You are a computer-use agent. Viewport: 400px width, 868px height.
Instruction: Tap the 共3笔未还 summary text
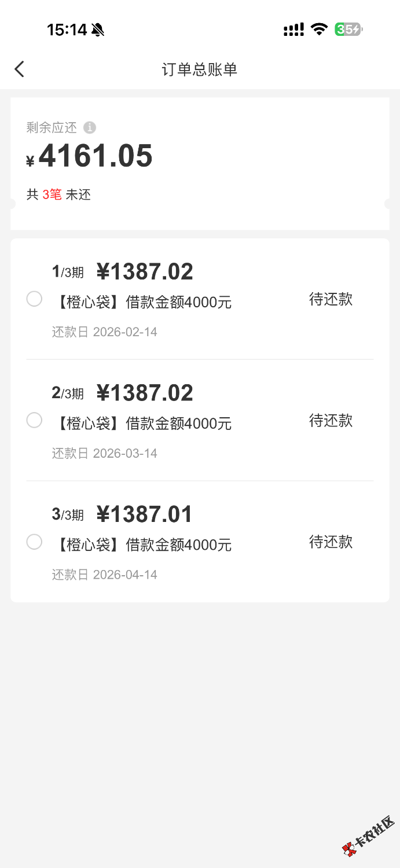(x=58, y=194)
